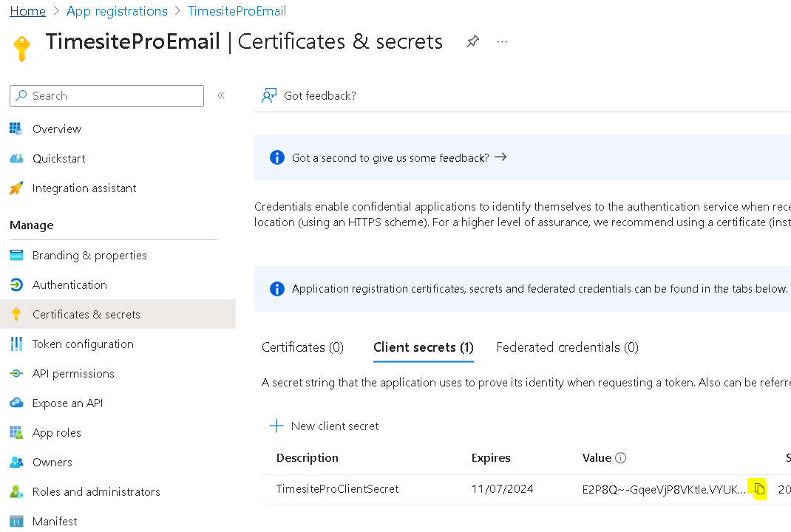Copy the client secret value to clipboard
Viewport: 791px width, 532px height.
coord(759,489)
